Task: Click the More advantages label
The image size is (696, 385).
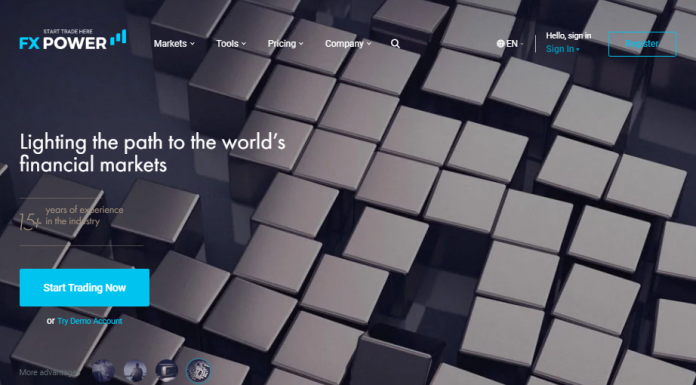Action: point(49,372)
